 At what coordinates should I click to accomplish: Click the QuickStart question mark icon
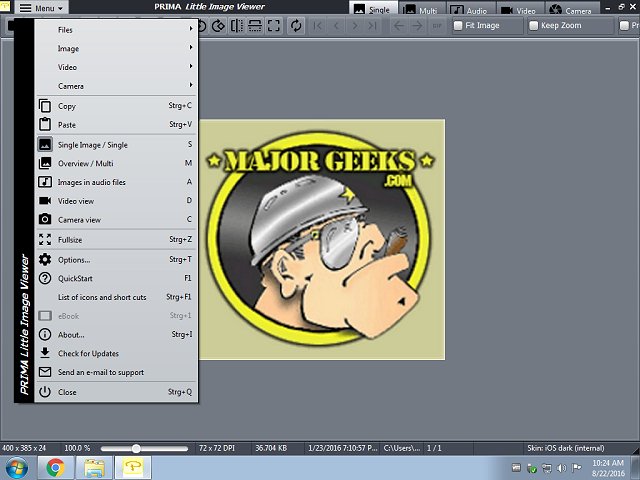pos(44,278)
